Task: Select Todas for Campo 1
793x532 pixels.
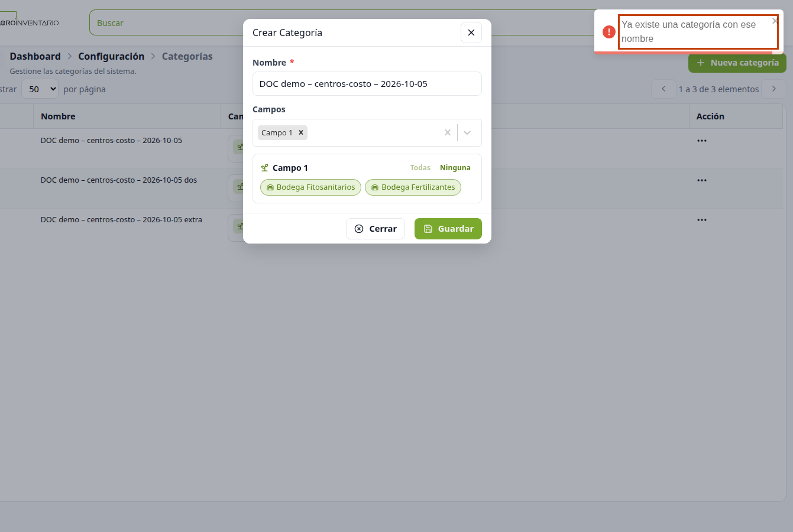Action: pyautogui.click(x=420, y=168)
